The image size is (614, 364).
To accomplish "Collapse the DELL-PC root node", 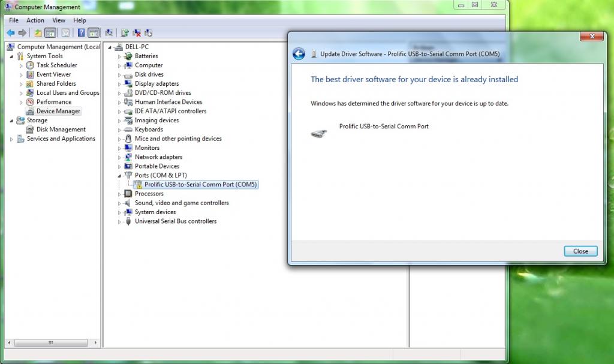I will (110, 47).
